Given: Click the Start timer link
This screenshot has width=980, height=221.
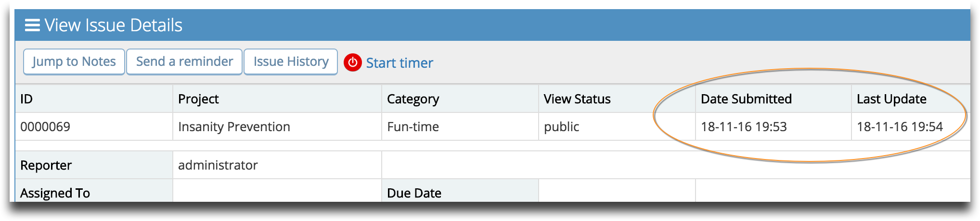Looking at the screenshot, I should (x=400, y=63).
